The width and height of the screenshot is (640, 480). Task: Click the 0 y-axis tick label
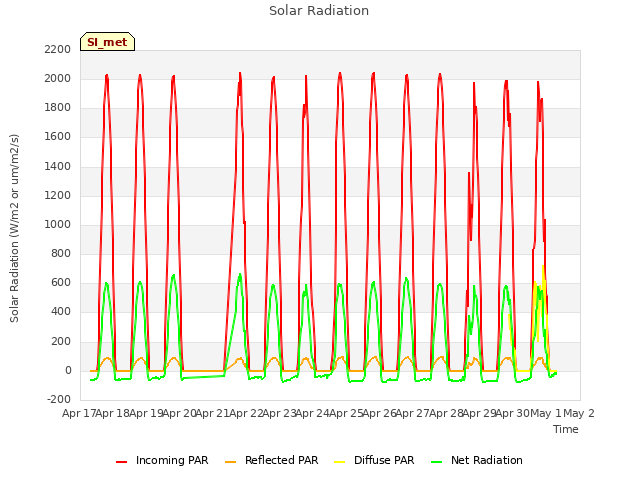(x=68, y=371)
